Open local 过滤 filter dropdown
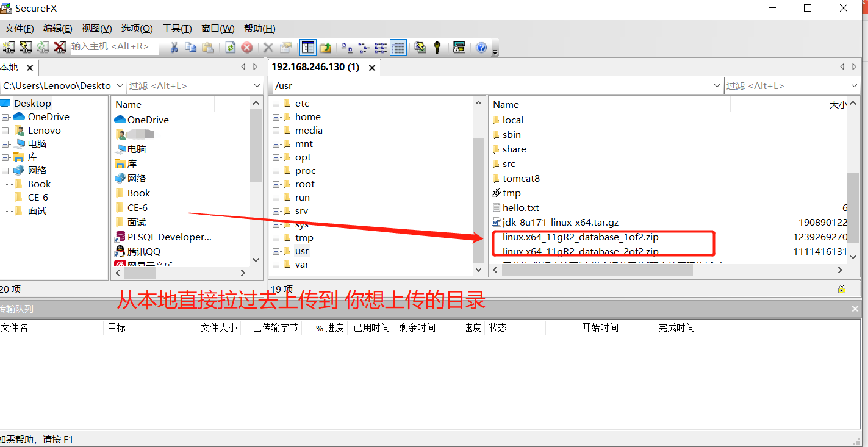Screen dimensions: 868x447 [256, 86]
